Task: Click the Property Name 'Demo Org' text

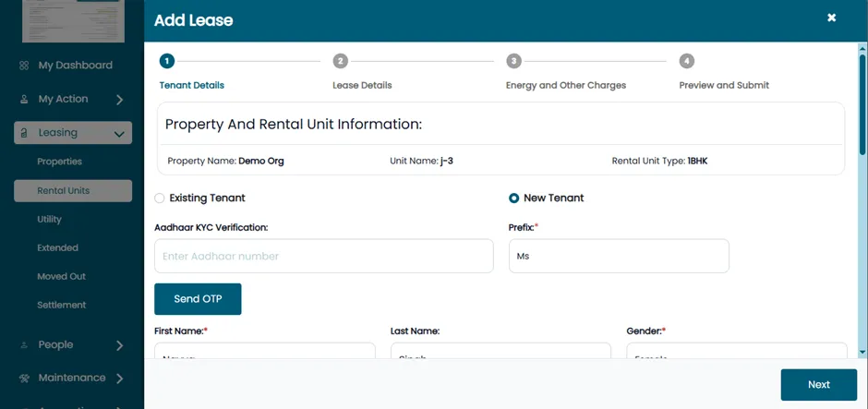Action: click(x=261, y=162)
